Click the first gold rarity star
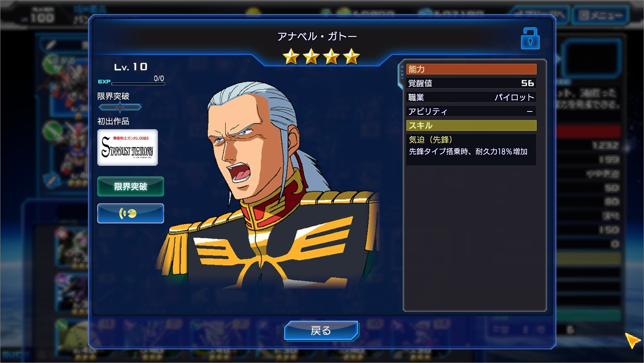Screen dimensions: 644x363 (291, 57)
